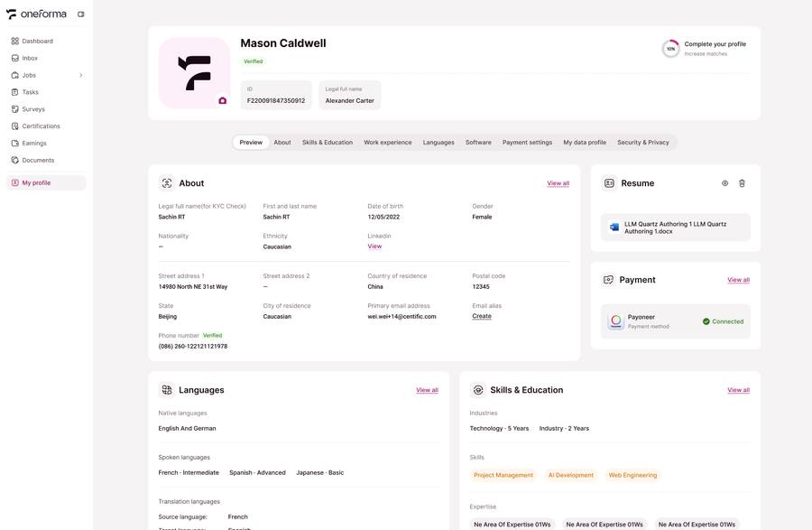Click the Jobs briefcase icon

(x=15, y=75)
